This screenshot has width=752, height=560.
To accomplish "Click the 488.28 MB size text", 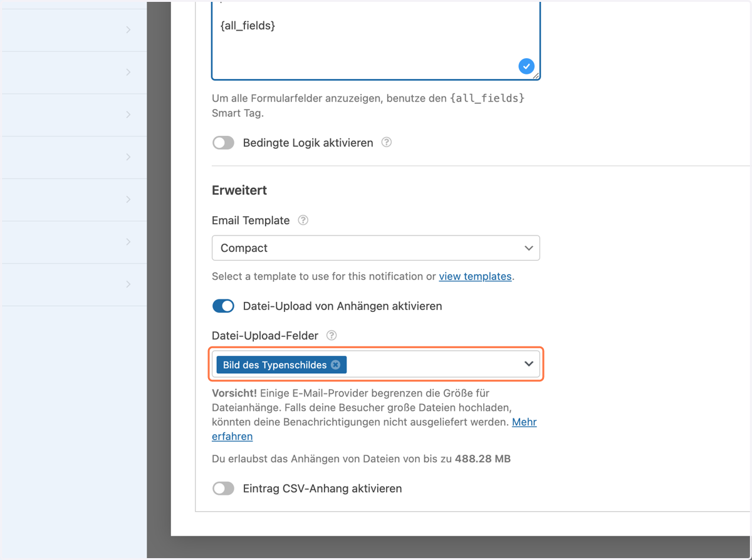I will pos(483,459).
